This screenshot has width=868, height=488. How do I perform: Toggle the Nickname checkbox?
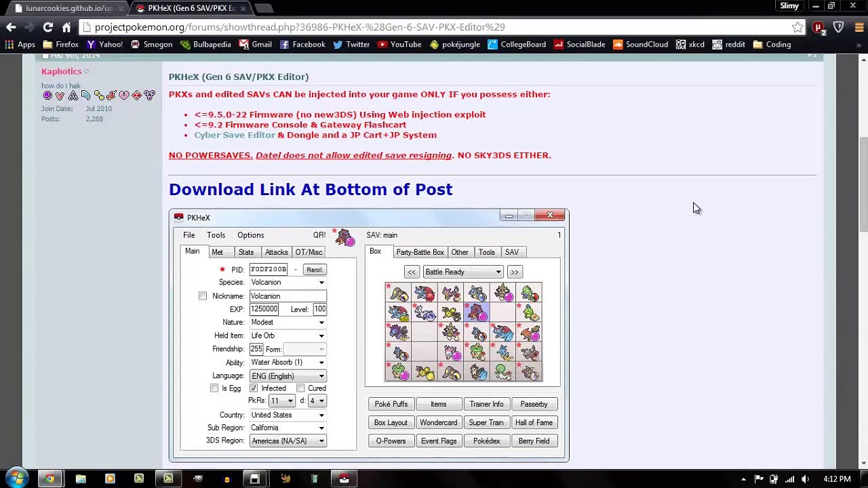tap(203, 296)
